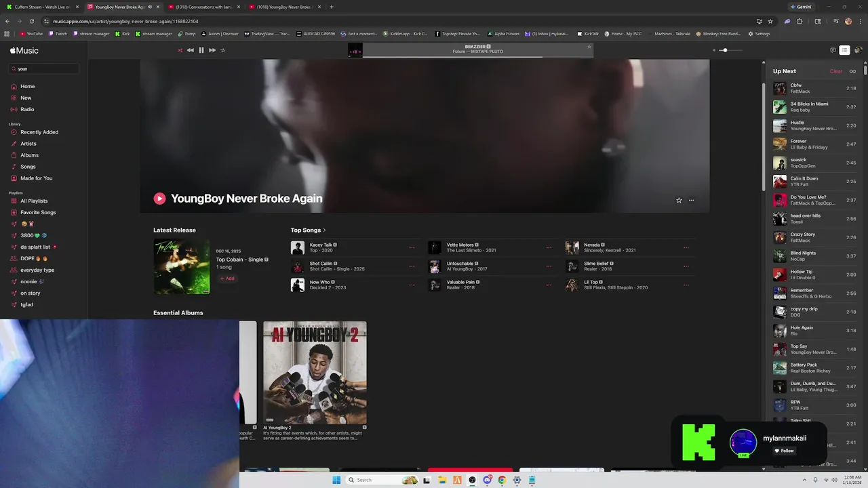Open more options for Vette Motors

[x=549, y=247]
